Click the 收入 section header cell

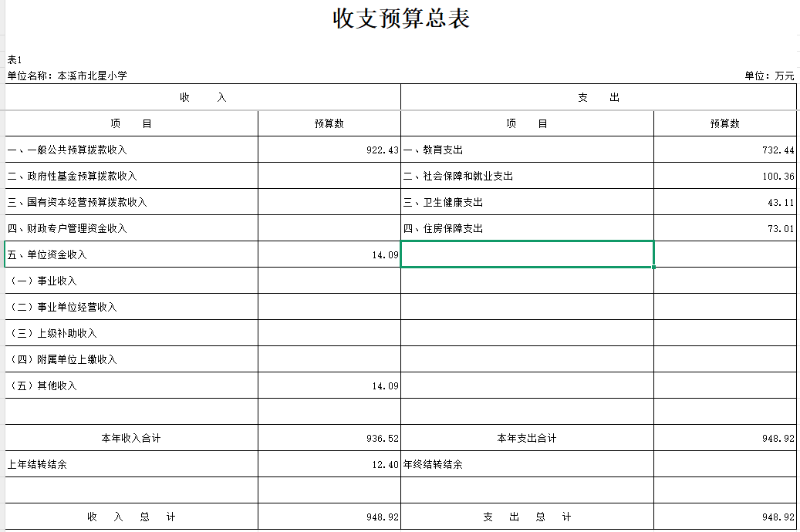point(203,97)
